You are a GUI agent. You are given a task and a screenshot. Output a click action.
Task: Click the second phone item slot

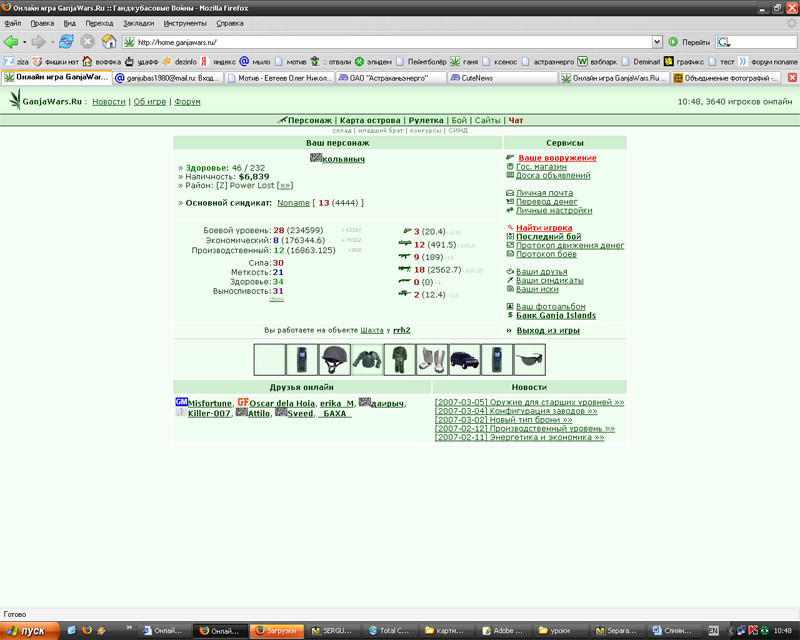pyautogui.click(x=497, y=359)
